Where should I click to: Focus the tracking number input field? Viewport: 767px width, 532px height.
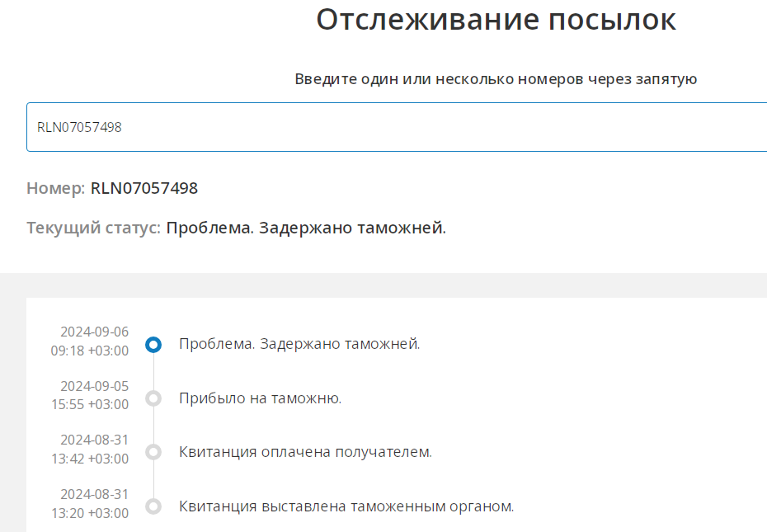click(396, 127)
